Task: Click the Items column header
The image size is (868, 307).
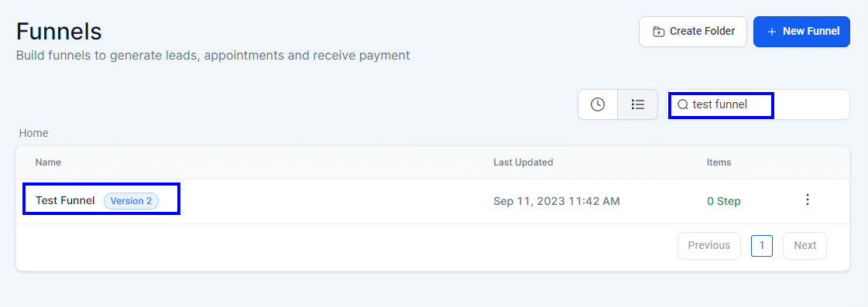Action: [x=719, y=162]
